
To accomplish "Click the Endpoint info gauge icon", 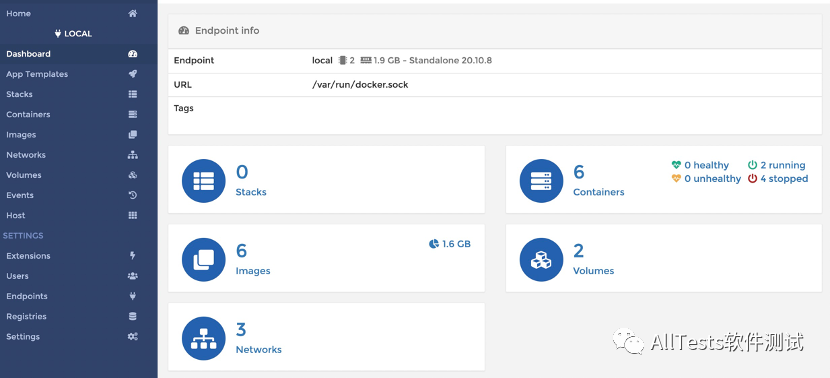I will (x=184, y=31).
